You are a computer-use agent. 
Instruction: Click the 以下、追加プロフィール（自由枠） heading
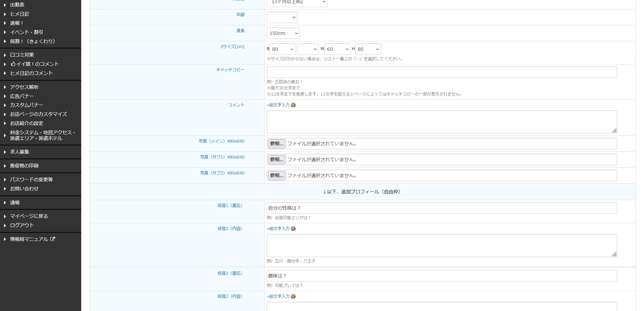(362, 192)
